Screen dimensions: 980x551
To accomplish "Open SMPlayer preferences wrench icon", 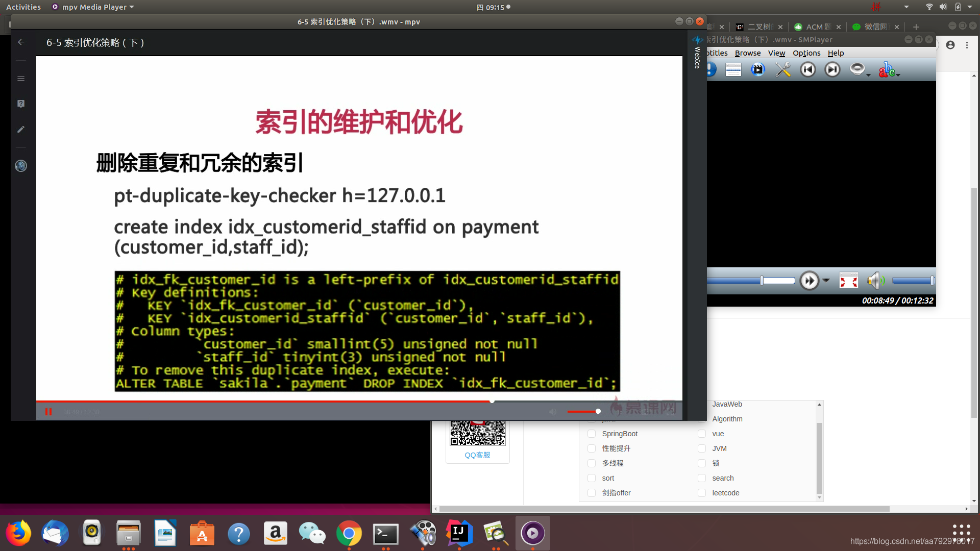I will click(x=782, y=69).
